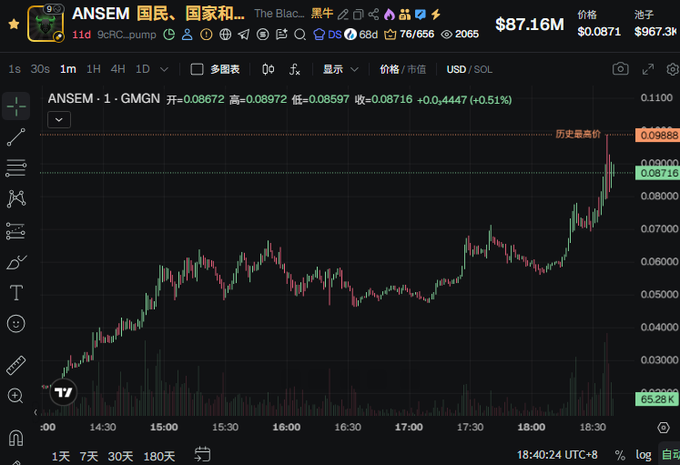The image size is (680, 465).
Task: Select the pattern drawing tool
Action: click(16, 199)
